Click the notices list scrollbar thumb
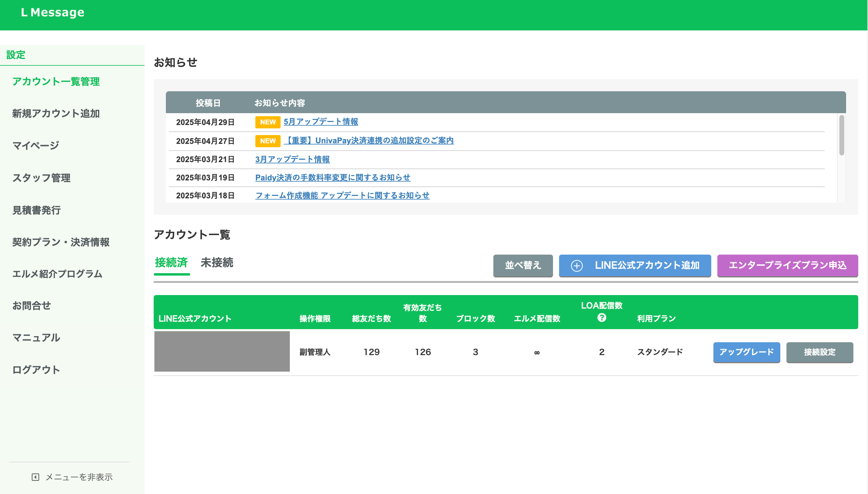 pyautogui.click(x=842, y=135)
